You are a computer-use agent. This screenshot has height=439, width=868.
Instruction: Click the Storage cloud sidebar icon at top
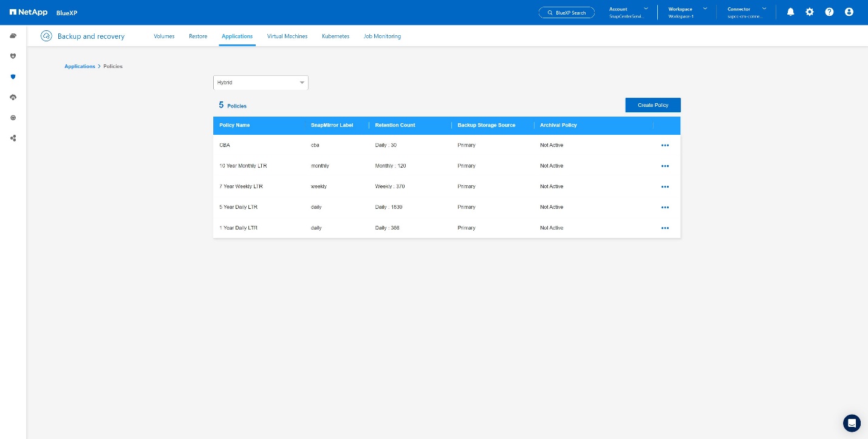click(13, 36)
